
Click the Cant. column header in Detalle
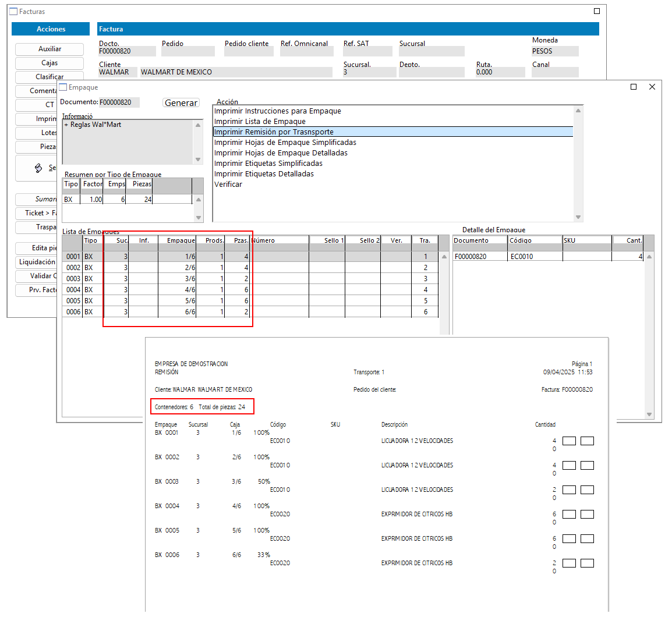tap(628, 241)
